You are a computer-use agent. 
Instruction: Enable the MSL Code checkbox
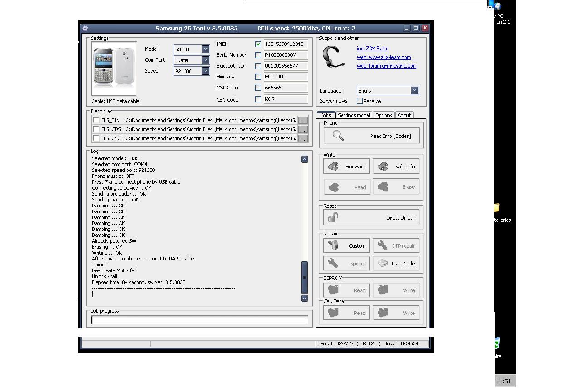point(258,88)
